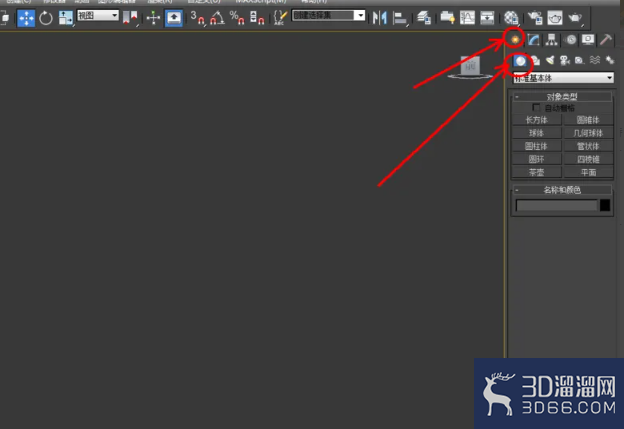Open Schematic View
Viewport: 624px width, 429px height.
pos(487,18)
